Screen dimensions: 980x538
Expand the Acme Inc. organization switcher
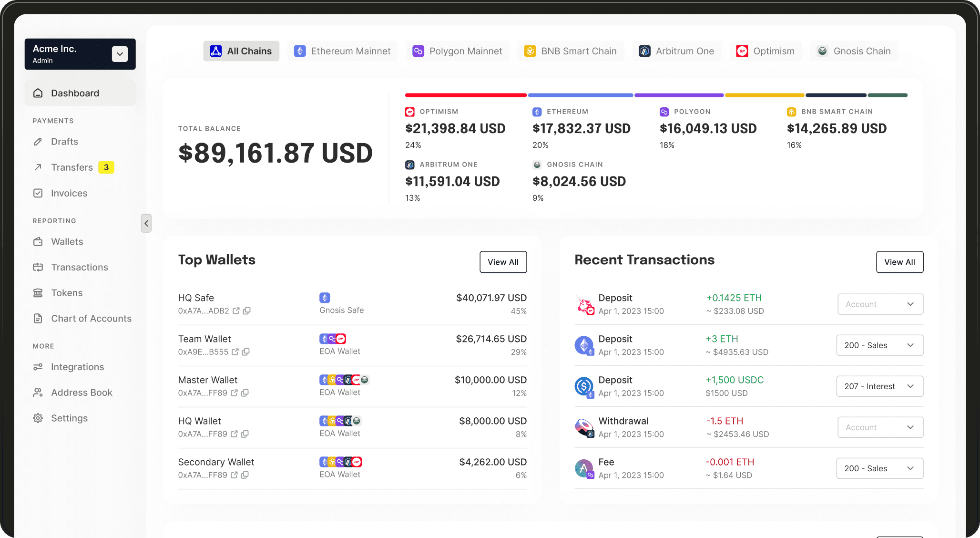(120, 54)
